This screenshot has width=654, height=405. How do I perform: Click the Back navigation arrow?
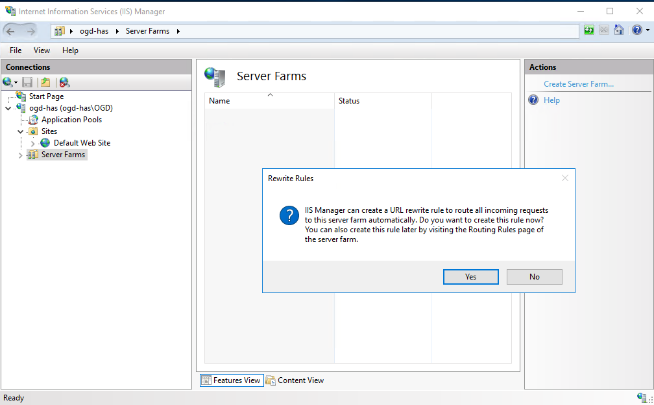[x=11, y=31]
